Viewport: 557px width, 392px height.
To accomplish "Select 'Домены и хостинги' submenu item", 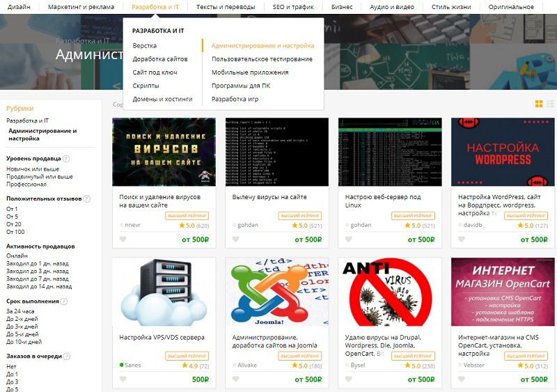I will coord(162,99).
